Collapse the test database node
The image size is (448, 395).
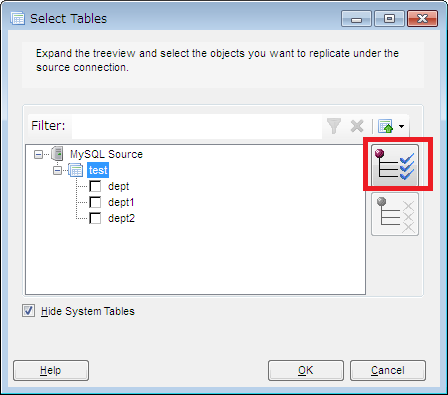click(x=57, y=170)
